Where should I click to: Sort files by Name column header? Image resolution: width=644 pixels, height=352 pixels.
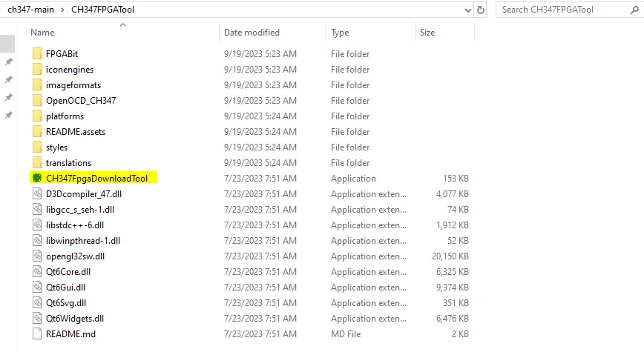pyautogui.click(x=42, y=33)
